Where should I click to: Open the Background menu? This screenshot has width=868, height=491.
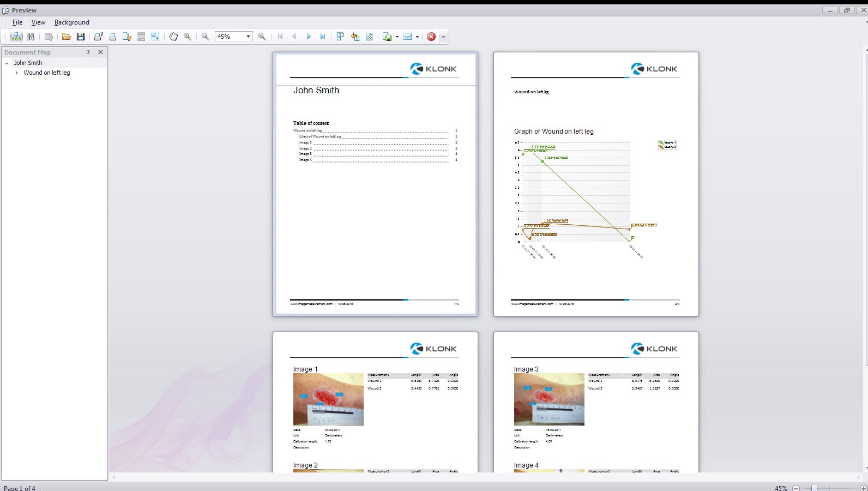pos(71,22)
